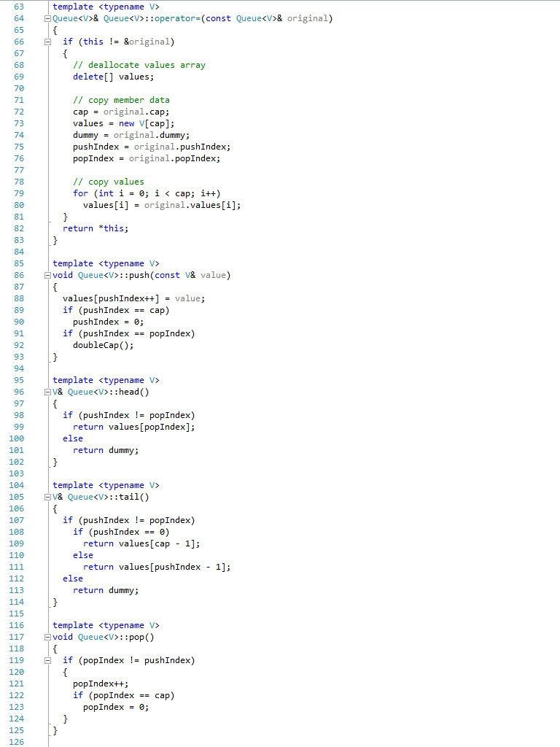The width and height of the screenshot is (560, 747).
Task: Click 'else' keyword on line 100
Action: [73, 438]
